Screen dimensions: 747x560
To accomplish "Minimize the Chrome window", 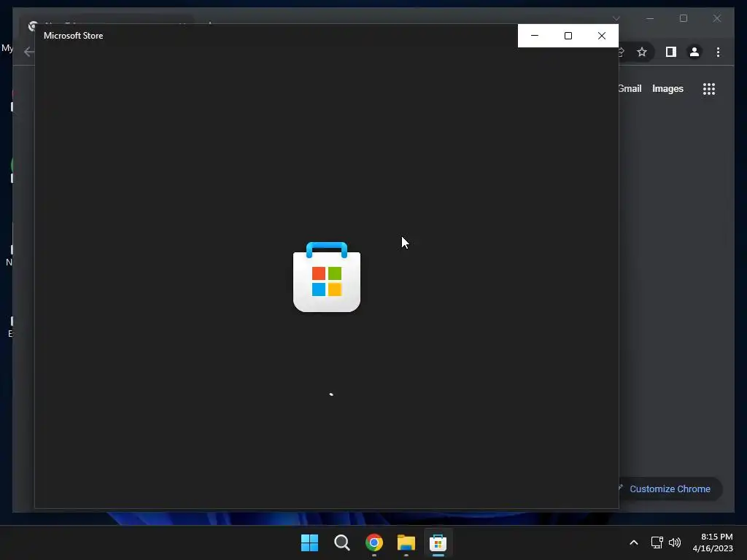I will [x=650, y=18].
